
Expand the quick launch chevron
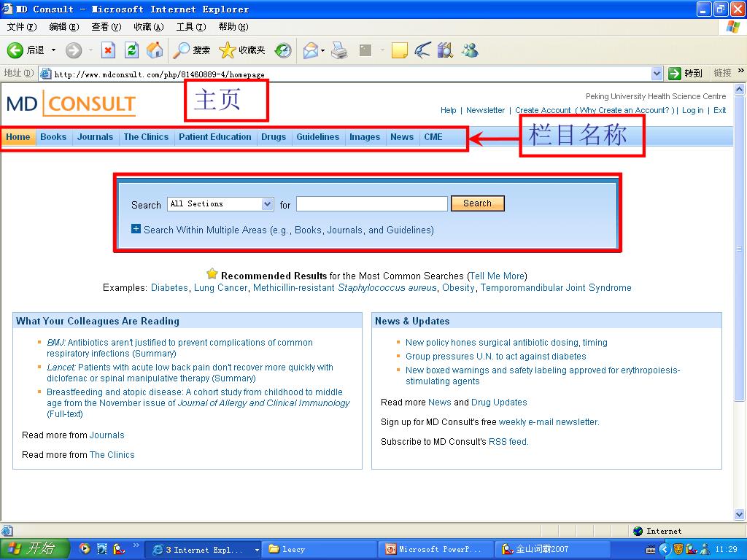tap(136, 545)
